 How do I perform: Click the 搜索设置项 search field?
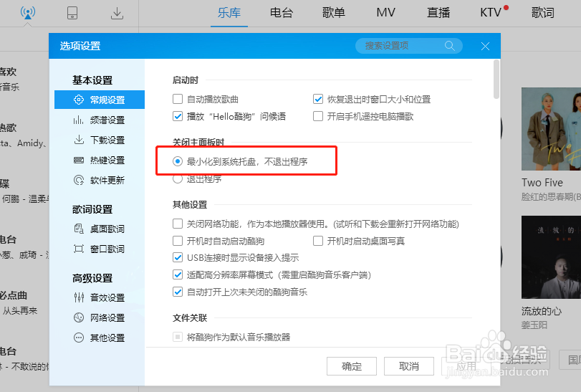(408, 46)
